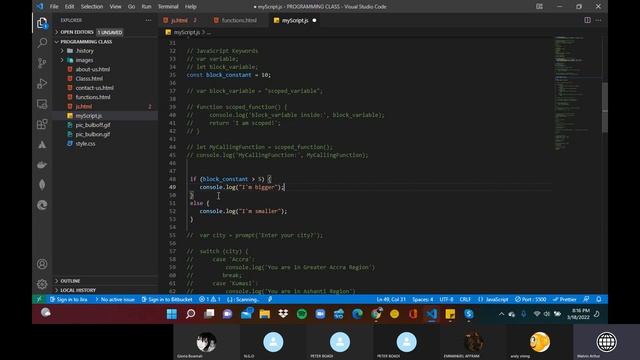
Task: Show hidden system tray icons chevron
Action: 501,314
